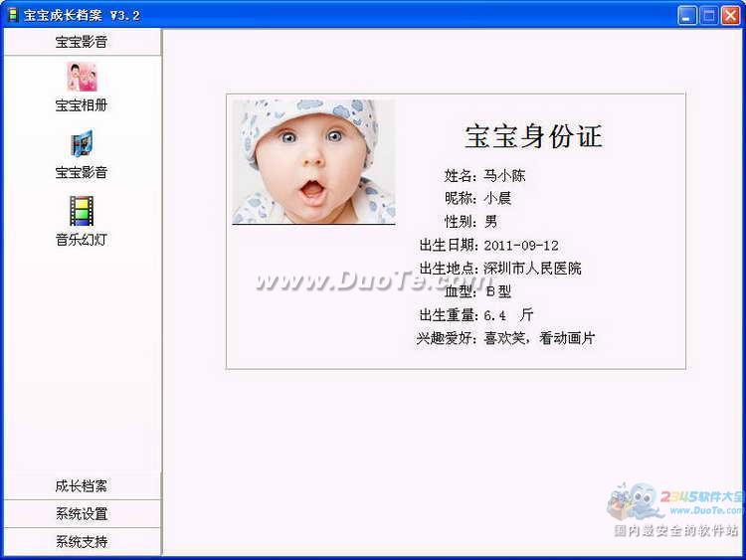This screenshot has height=560, width=746.
Task: Click the gender value 男
Action: click(x=490, y=221)
